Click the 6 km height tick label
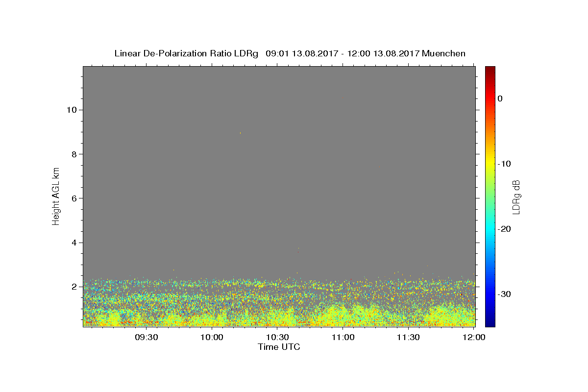 (x=73, y=198)
